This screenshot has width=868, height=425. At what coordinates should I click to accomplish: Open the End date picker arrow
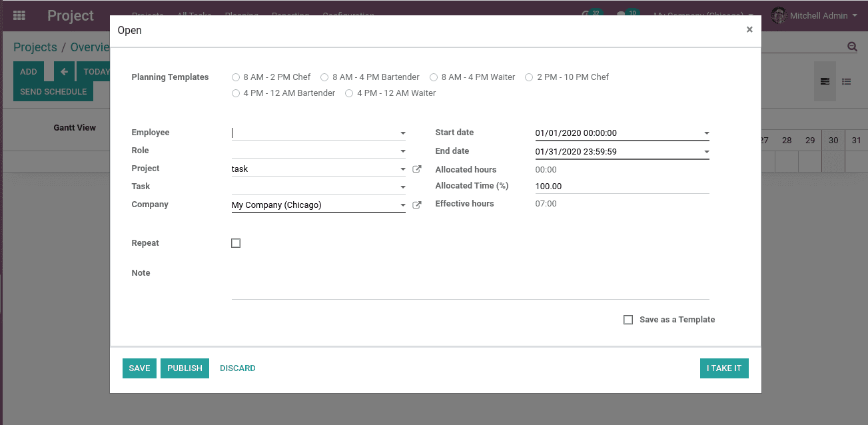pyautogui.click(x=706, y=152)
